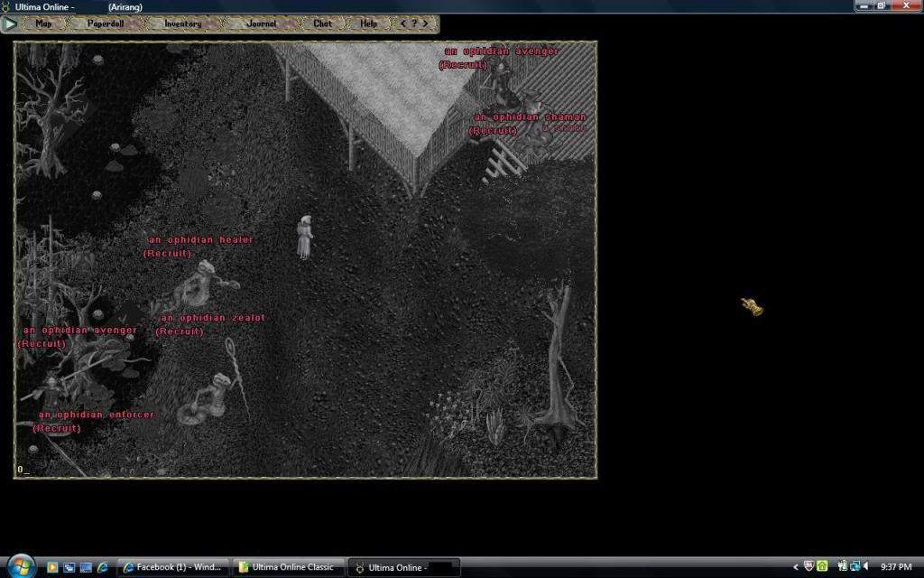Click the system clock showing 9:37 PM
924x578 pixels.
click(896, 567)
